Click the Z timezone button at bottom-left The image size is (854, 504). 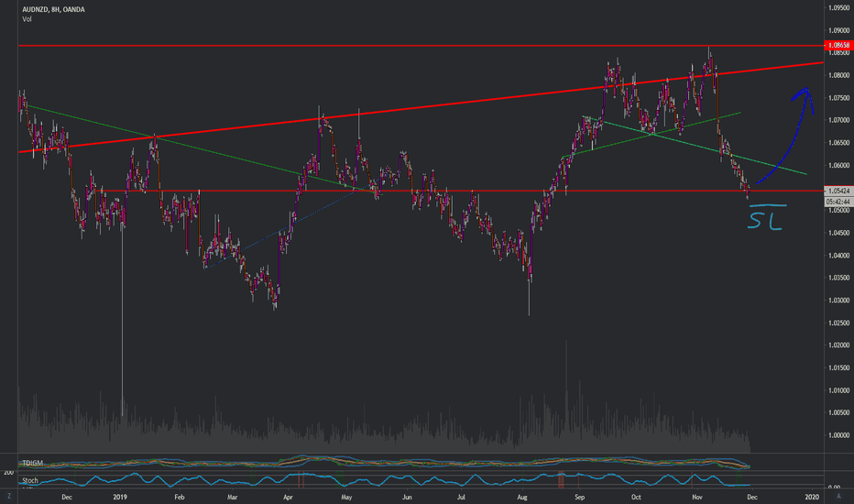[x=8, y=495]
